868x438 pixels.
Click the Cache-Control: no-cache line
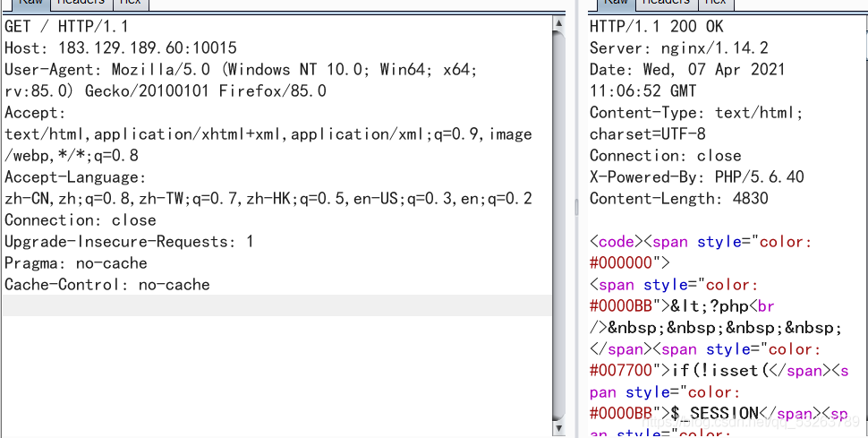(106, 285)
